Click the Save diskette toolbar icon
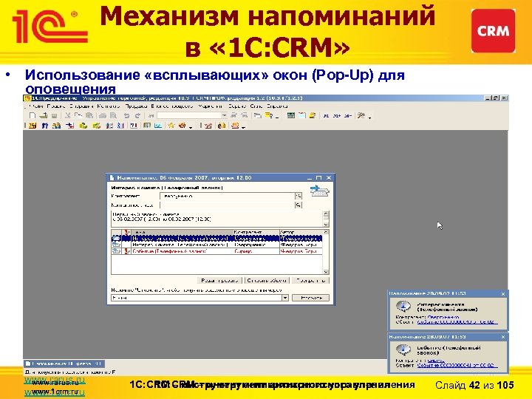 click(x=54, y=116)
